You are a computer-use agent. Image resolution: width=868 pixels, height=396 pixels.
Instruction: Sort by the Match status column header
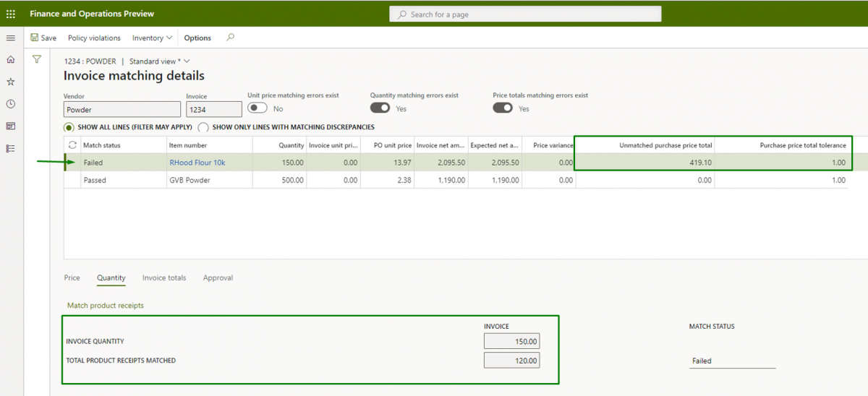point(124,145)
